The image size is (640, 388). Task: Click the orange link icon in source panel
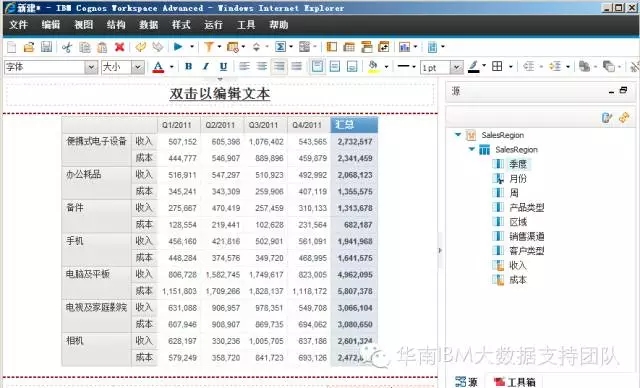coord(624,118)
